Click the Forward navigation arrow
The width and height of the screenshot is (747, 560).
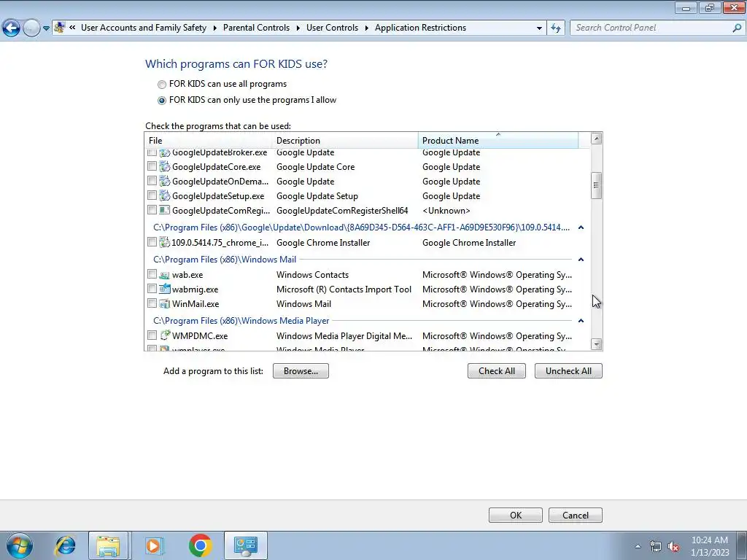[x=31, y=28]
